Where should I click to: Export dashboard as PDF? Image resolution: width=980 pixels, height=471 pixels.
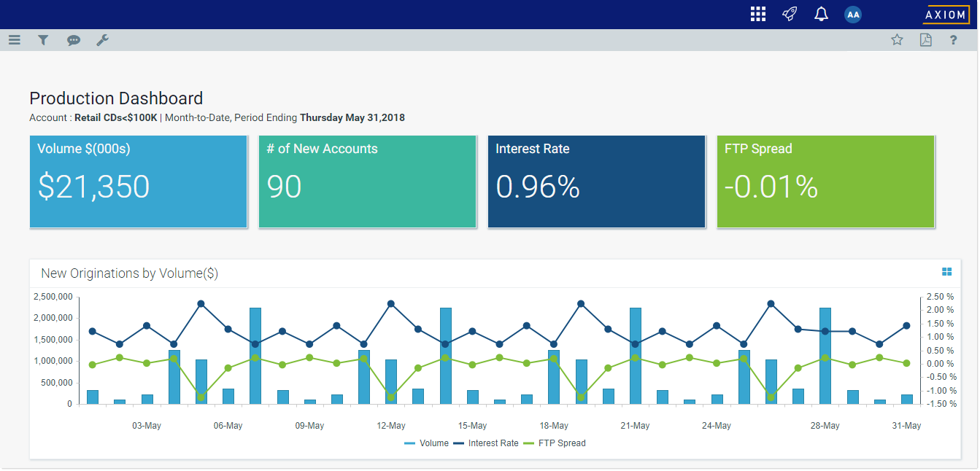(x=925, y=40)
